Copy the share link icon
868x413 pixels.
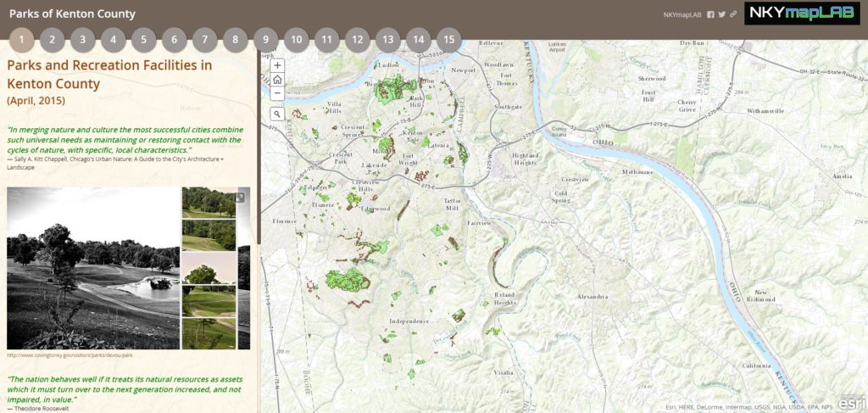(733, 14)
